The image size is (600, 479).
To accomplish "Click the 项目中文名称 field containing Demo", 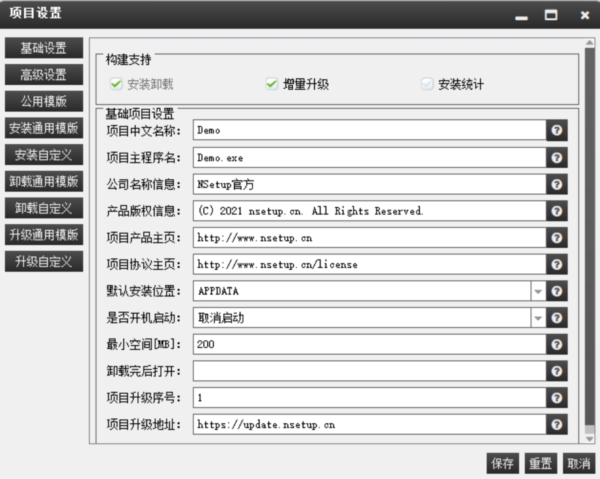I will (370, 130).
